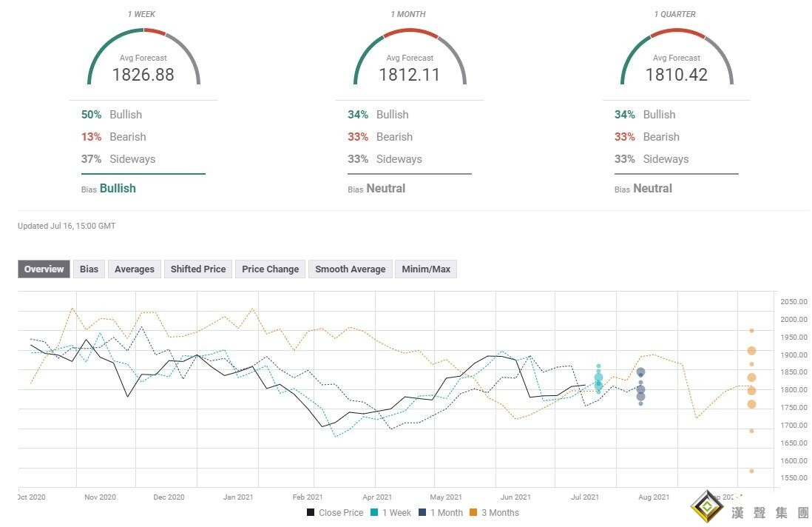Image resolution: width=812 pixels, height=527 pixels.
Task: Show the Shifted Price view
Action: tap(198, 269)
